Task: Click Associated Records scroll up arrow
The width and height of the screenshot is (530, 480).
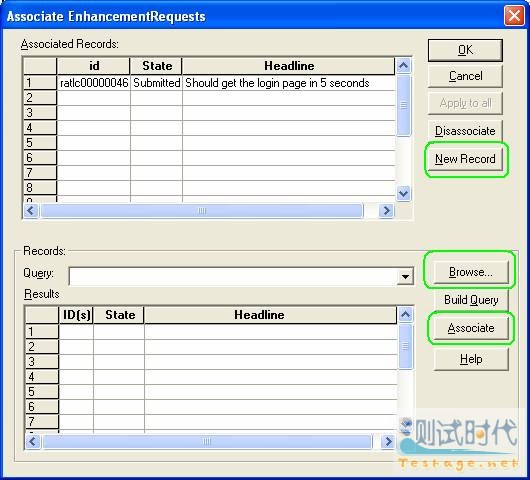Action: point(404,66)
